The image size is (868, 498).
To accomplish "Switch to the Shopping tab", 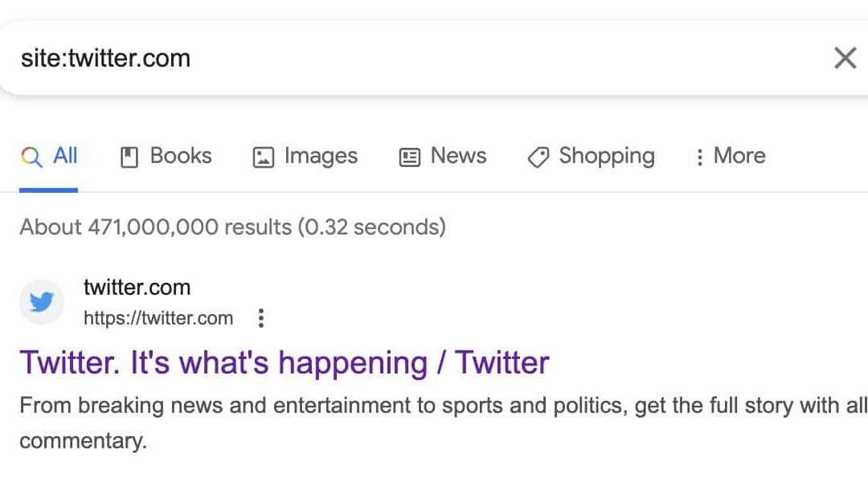I will [592, 157].
